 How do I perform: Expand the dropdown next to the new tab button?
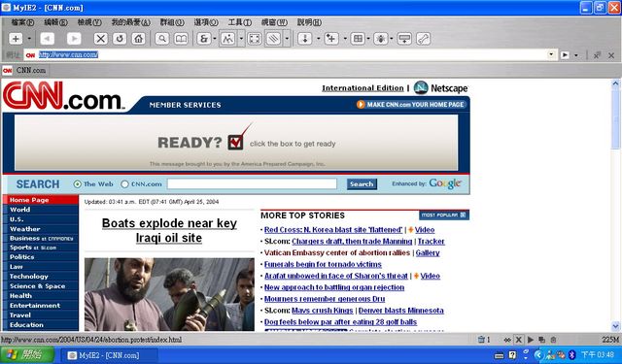click(x=29, y=39)
